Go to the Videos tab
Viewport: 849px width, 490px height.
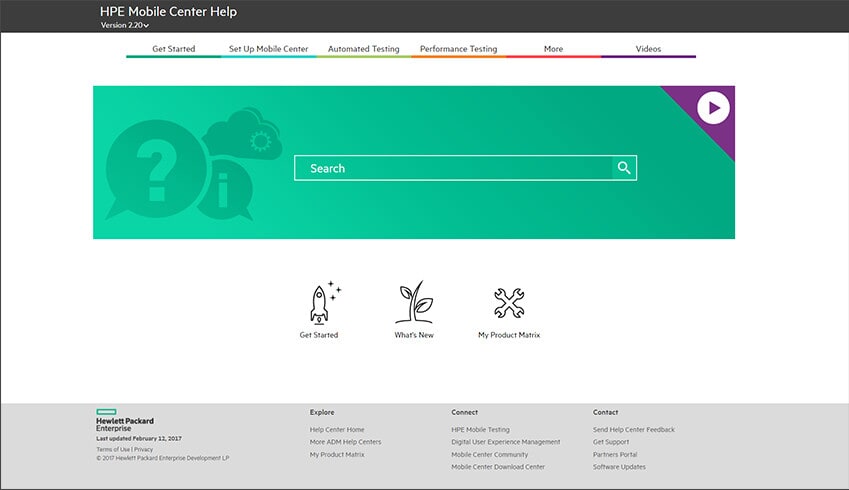click(x=648, y=49)
